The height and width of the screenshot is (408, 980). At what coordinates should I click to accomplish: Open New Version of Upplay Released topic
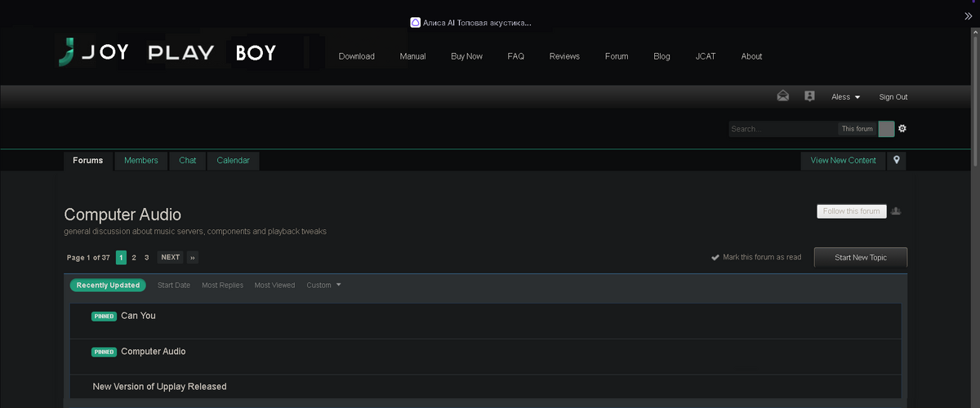160,387
